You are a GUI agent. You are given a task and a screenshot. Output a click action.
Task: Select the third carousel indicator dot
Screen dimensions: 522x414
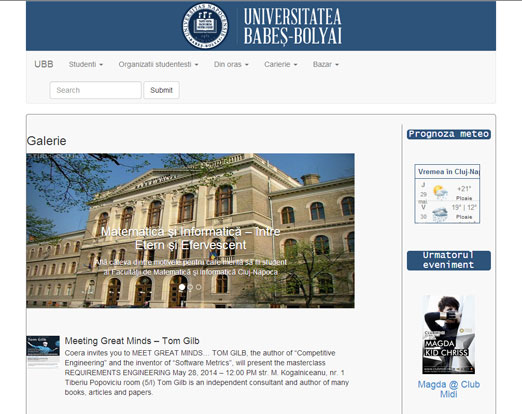pos(198,287)
